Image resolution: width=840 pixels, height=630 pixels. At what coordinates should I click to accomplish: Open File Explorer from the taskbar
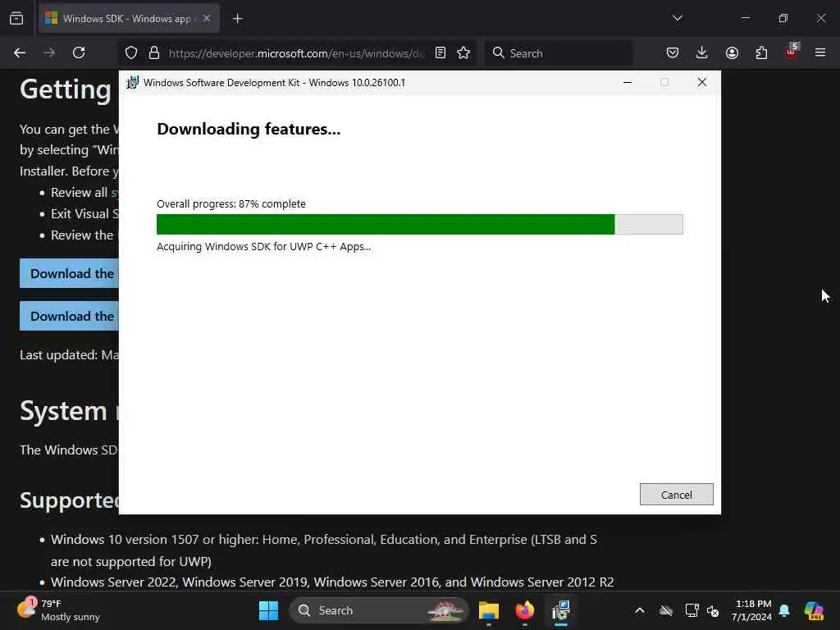[x=489, y=610]
